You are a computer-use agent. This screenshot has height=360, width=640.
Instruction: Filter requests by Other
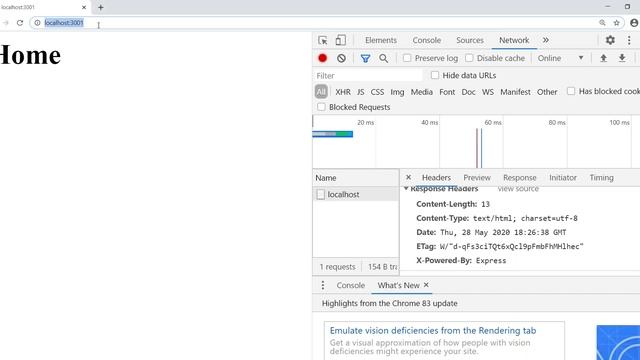point(547,92)
